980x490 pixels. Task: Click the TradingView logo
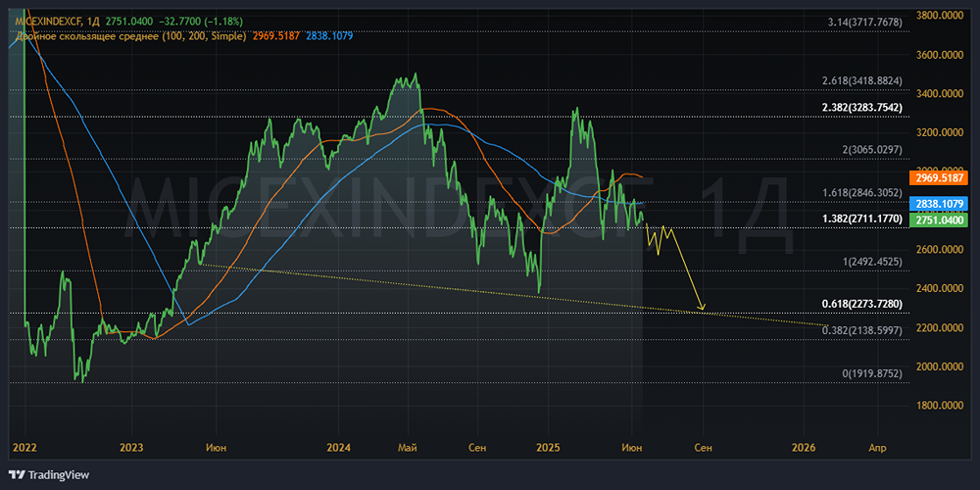coord(49,474)
